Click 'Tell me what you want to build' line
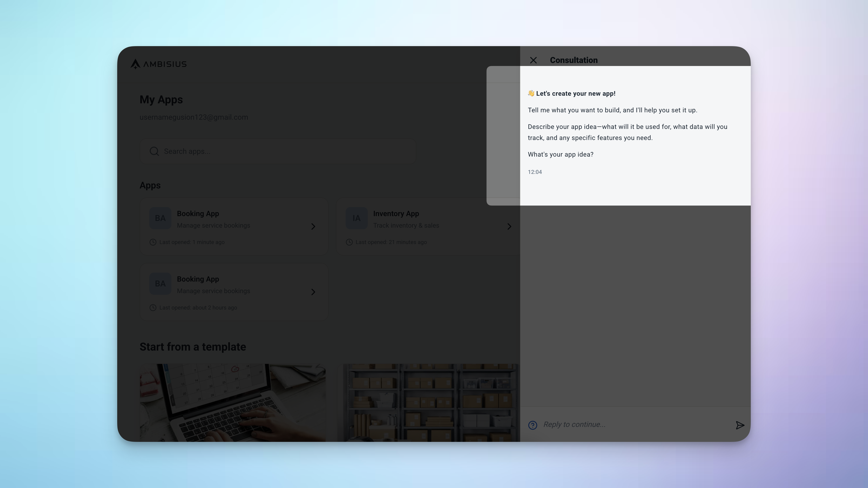The image size is (868, 488). [612, 110]
